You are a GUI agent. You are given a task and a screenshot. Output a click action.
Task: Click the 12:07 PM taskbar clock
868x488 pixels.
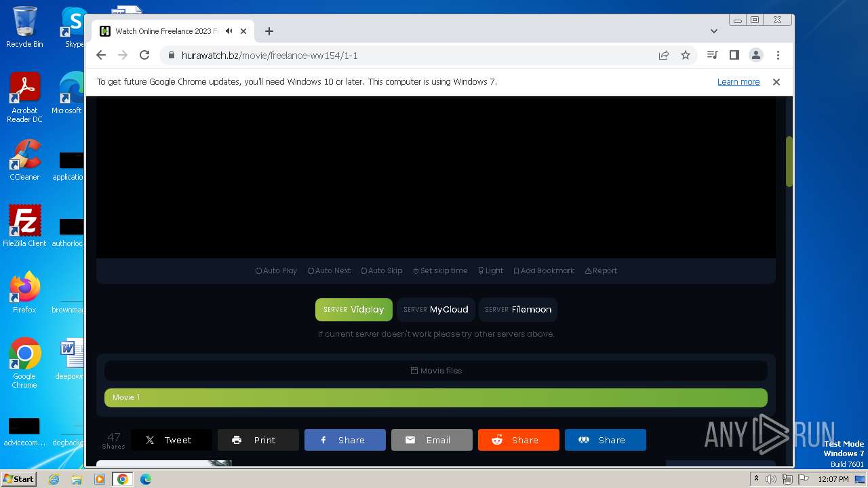click(833, 479)
